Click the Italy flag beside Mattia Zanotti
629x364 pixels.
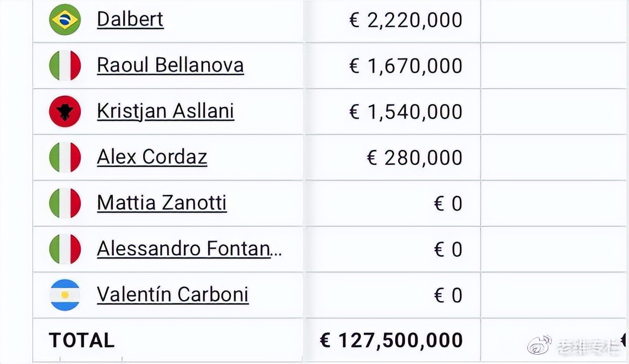[x=65, y=204]
